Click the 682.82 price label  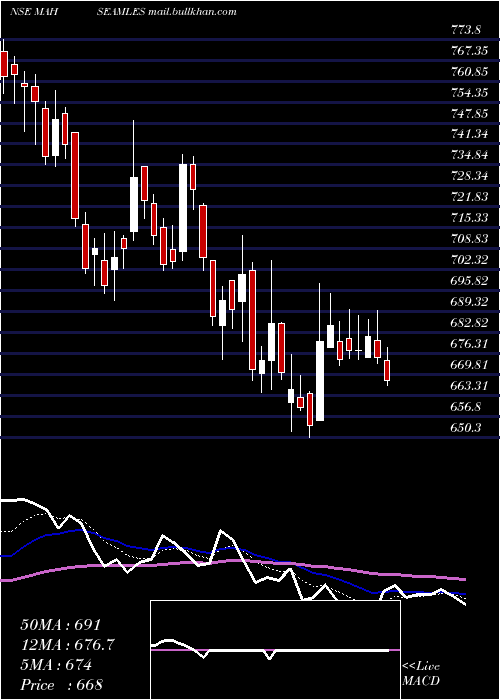pyautogui.click(x=469, y=323)
